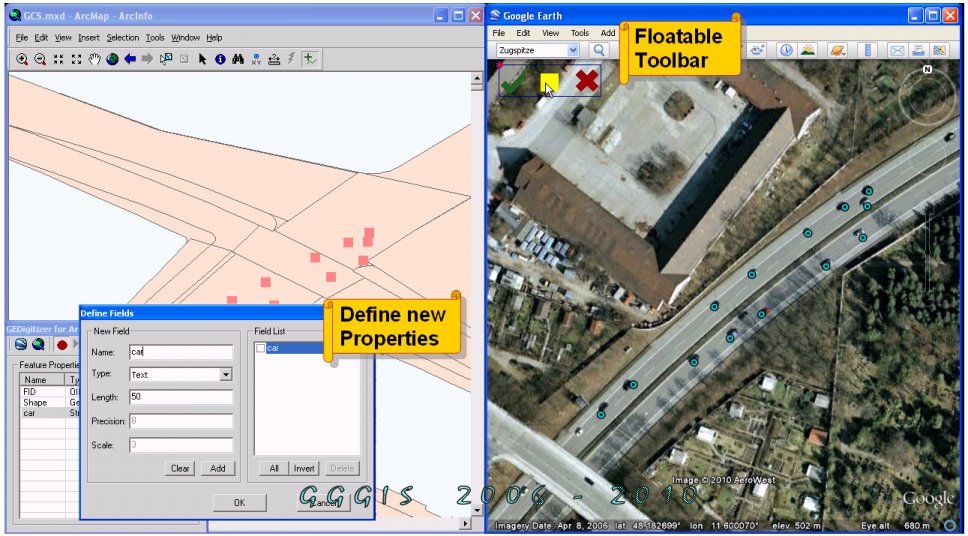The width and height of the screenshot is (968, 536).
Task: Open the Selection menu in ArcMap
Action: tap(123, 38)
